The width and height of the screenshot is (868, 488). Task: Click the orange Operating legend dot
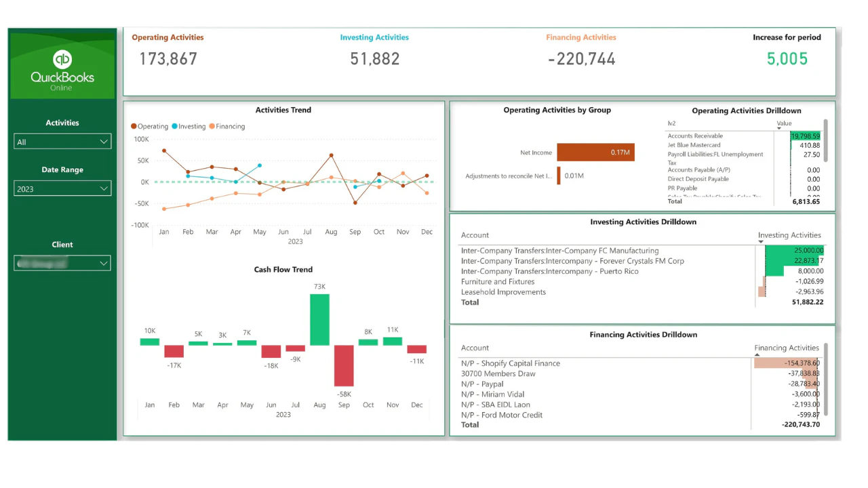point(134,126)
